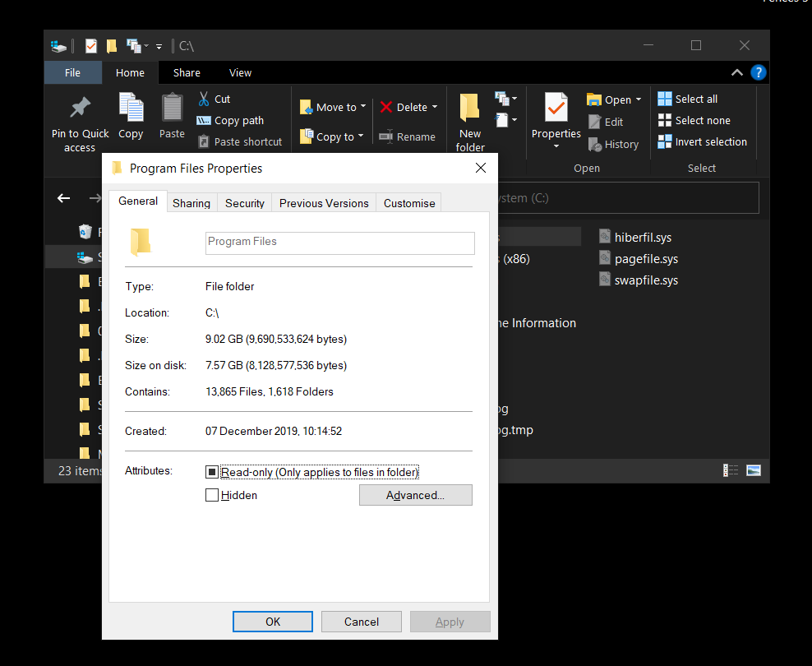Click quick access New folder icon
Viewport: 812px width, 666px height.
(111, 46)
